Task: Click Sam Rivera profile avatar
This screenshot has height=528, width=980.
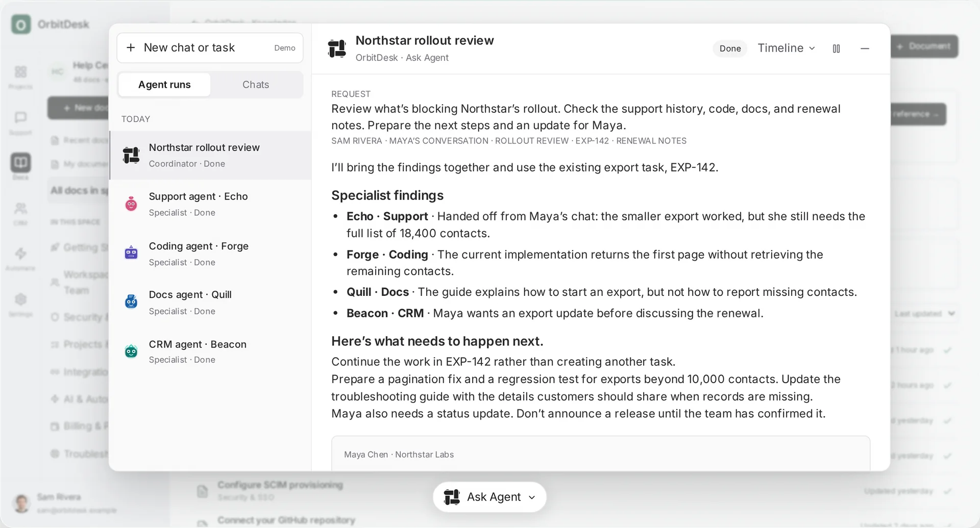Action: 21,503
